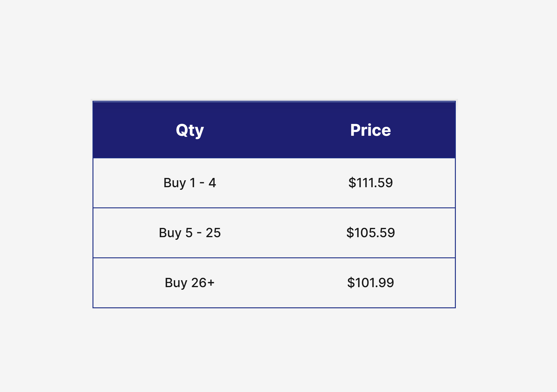Click the $101.99 price value

click(370, 283)
